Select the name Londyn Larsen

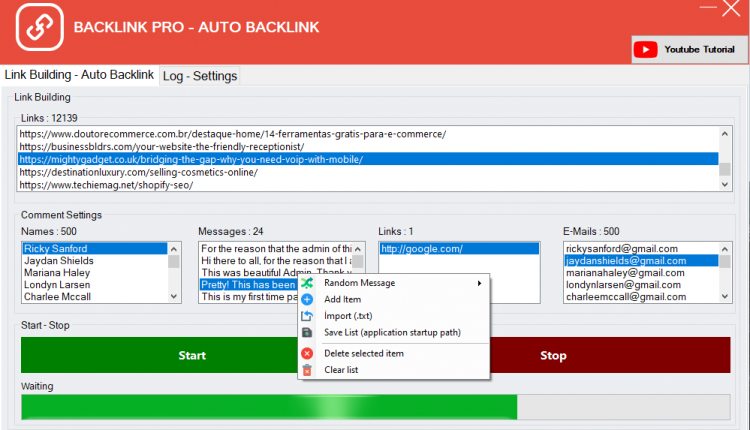(95, 285)
